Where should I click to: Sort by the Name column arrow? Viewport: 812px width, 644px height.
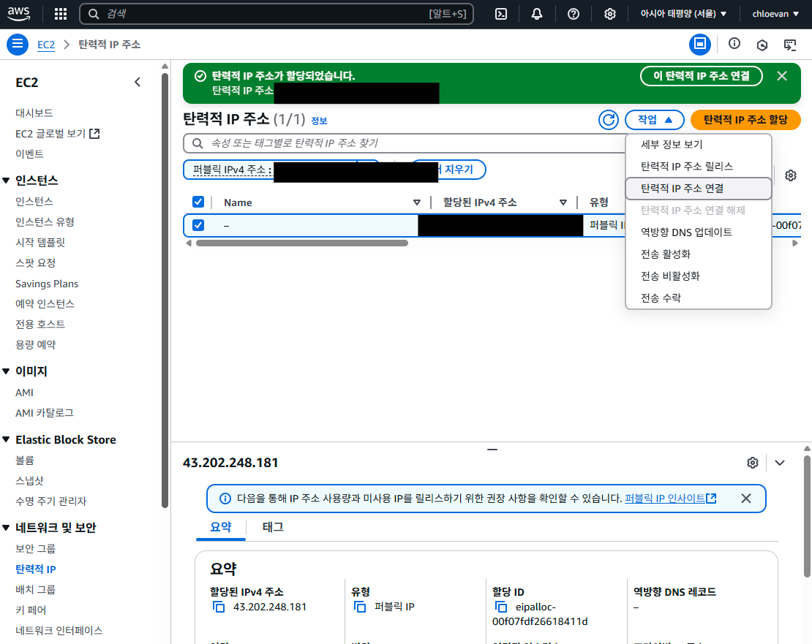pyautogui.click(x=416, y=202)
